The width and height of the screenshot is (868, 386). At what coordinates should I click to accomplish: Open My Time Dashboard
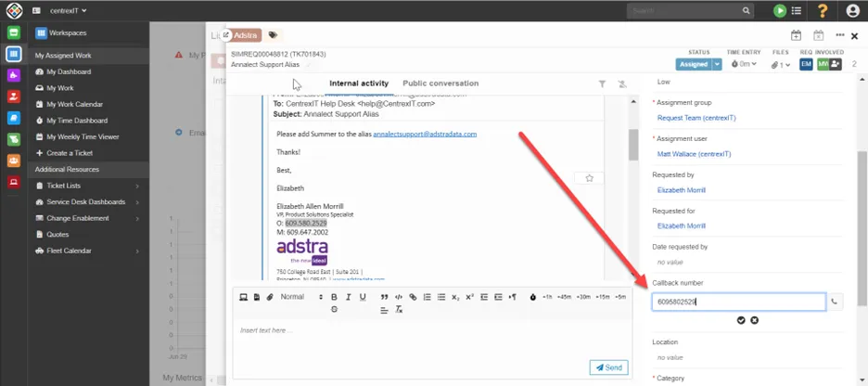click(77, 121)
